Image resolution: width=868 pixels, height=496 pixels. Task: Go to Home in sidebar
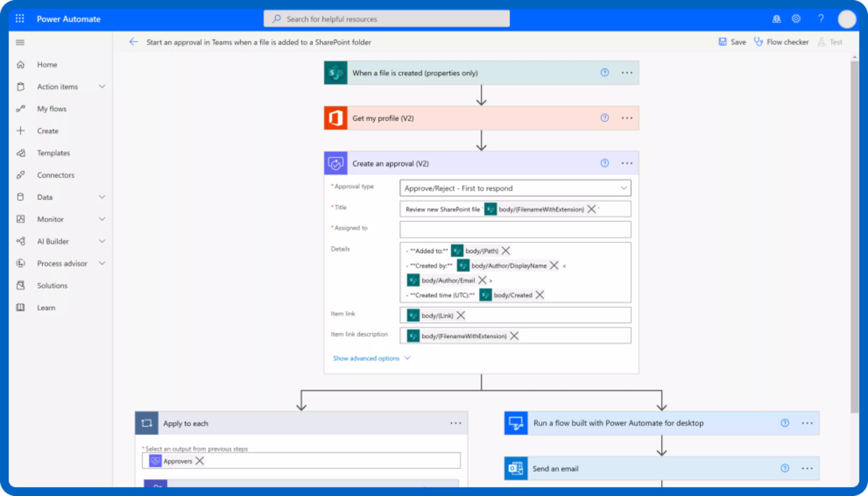(x=47, y=64)
